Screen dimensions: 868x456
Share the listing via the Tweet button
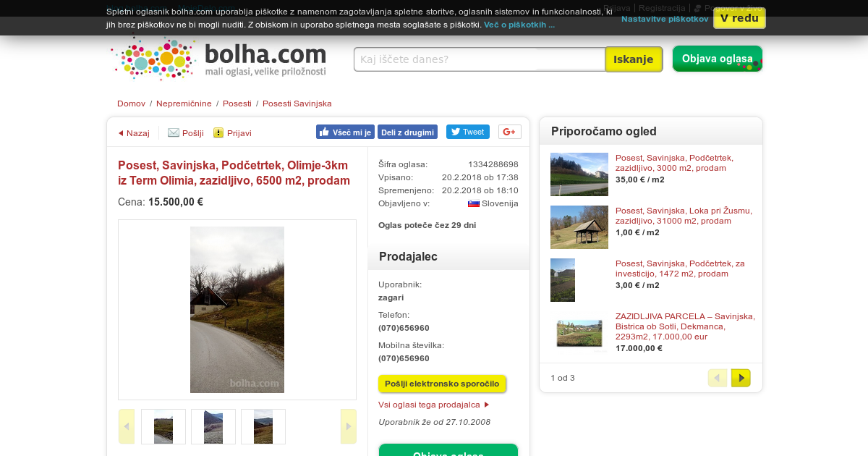467,132
